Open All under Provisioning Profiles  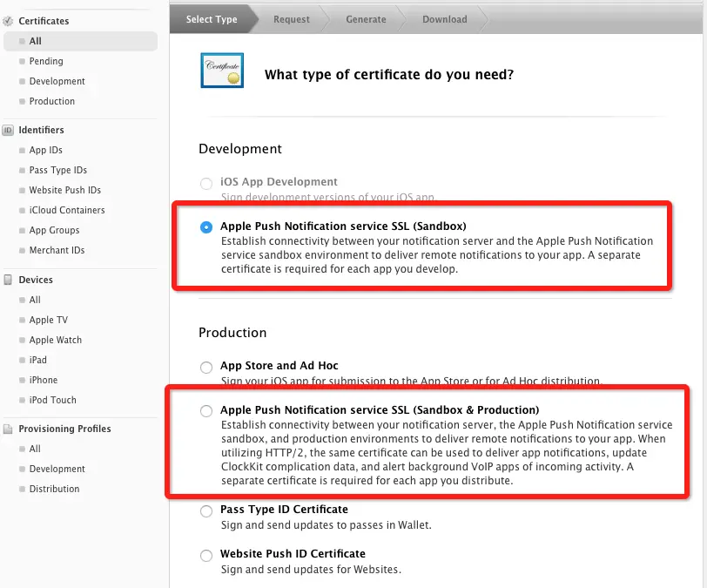point(35,449)
